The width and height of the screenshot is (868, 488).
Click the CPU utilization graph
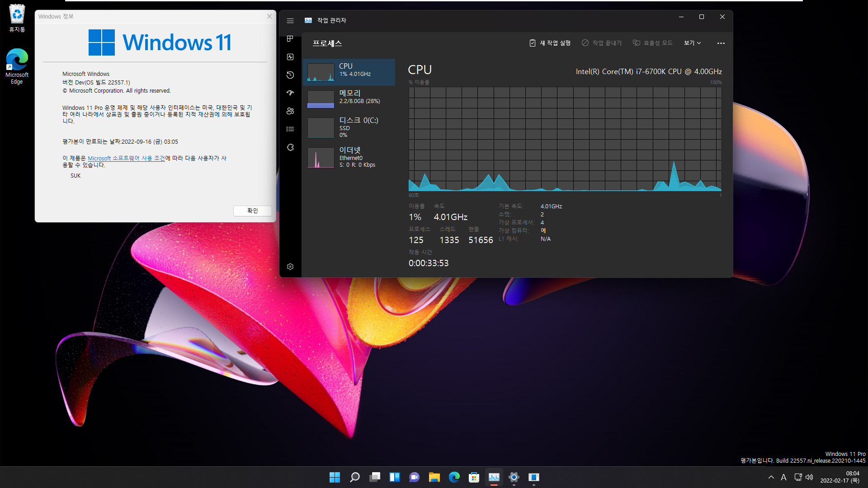[565, 139]
